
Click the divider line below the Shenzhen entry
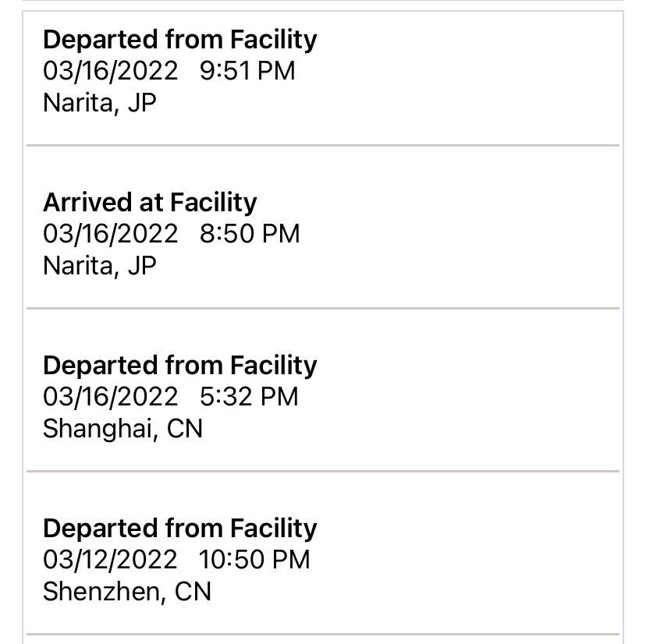(323, 635)
